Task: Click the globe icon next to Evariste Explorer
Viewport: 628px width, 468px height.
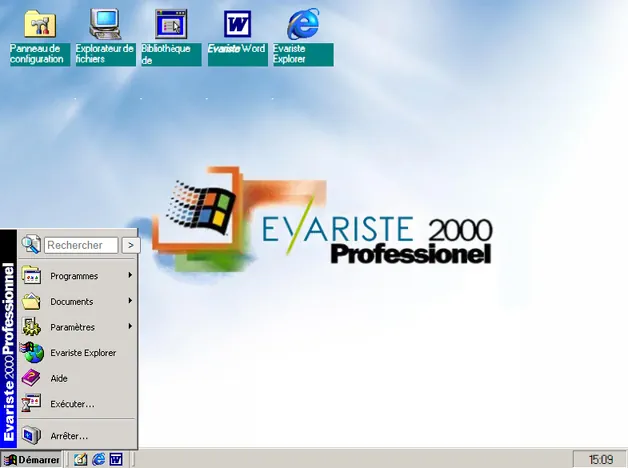Action: tap(32, 352)
